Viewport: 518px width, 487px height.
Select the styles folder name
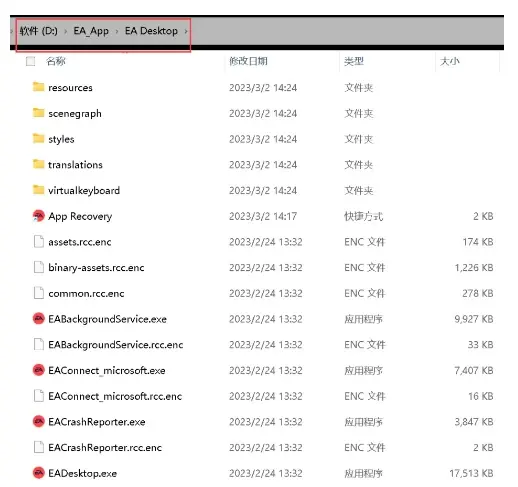pos(61,139)
